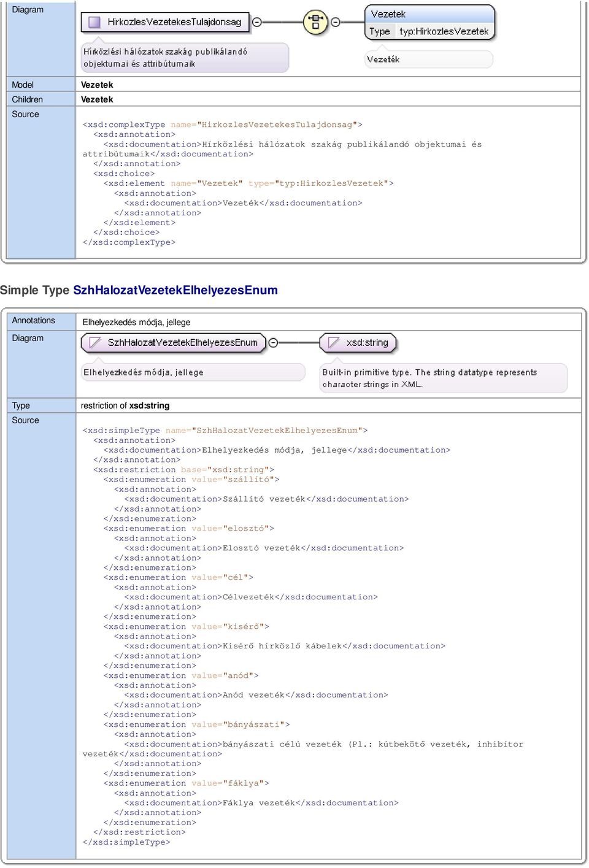Click the yellow choice compositor icon
Image resolution: width=589 pixels, height=868 pixels.
315,22
